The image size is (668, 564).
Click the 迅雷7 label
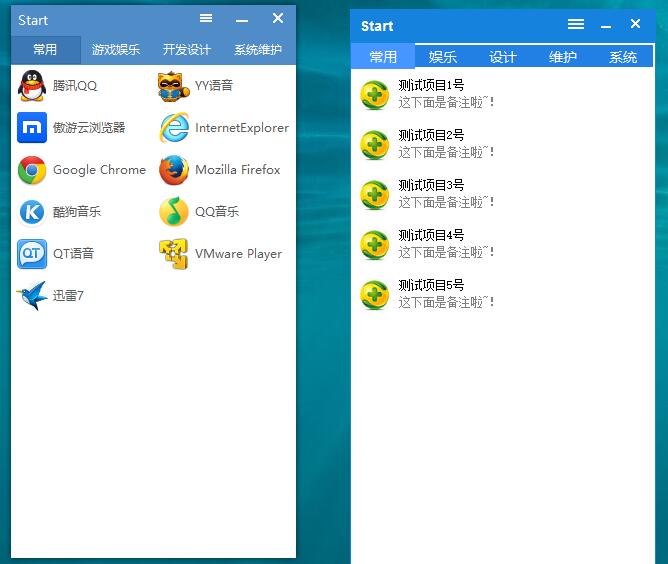click(68, 295)
